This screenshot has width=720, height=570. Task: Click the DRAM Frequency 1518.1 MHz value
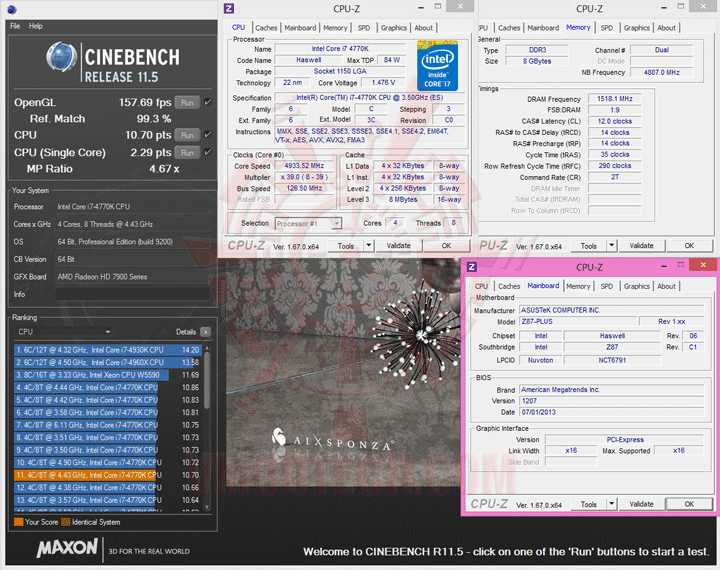tap(615, 99)
